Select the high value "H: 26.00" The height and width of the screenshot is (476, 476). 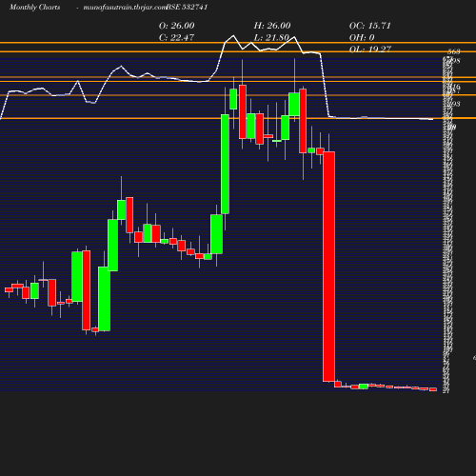[x=272, y=26]
